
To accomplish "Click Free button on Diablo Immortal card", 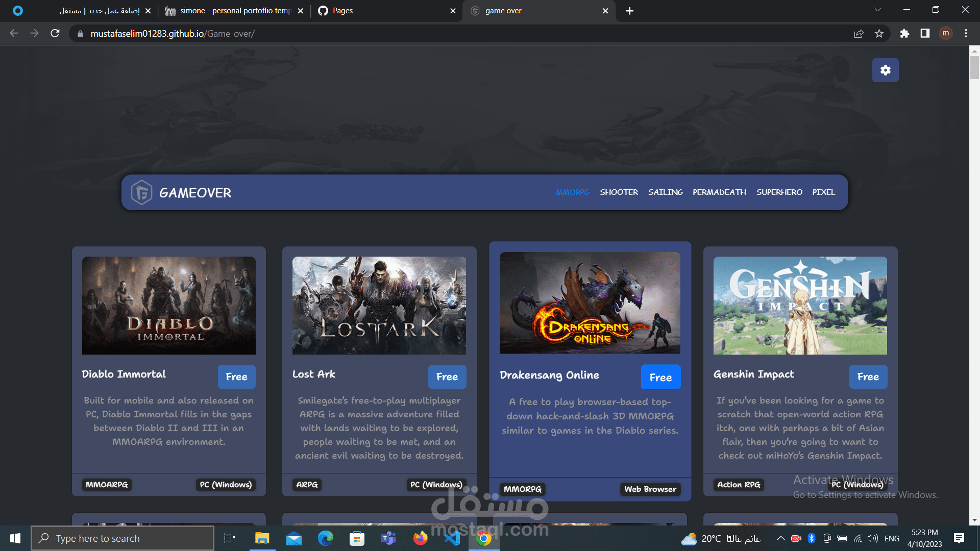I will point(236,377).
